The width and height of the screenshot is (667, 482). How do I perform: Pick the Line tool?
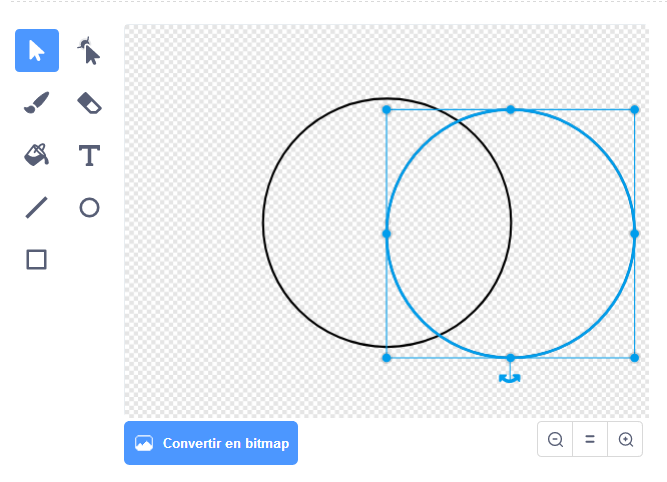pos(37,207)
